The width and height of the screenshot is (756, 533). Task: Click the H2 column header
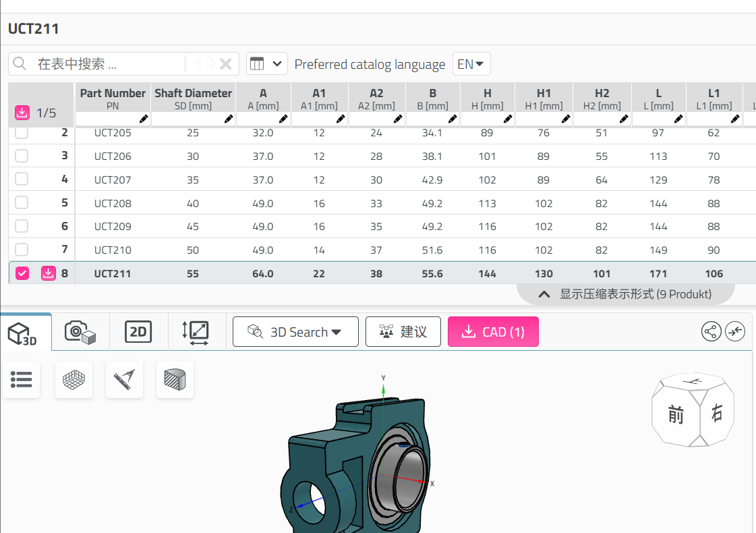(602, 99)
